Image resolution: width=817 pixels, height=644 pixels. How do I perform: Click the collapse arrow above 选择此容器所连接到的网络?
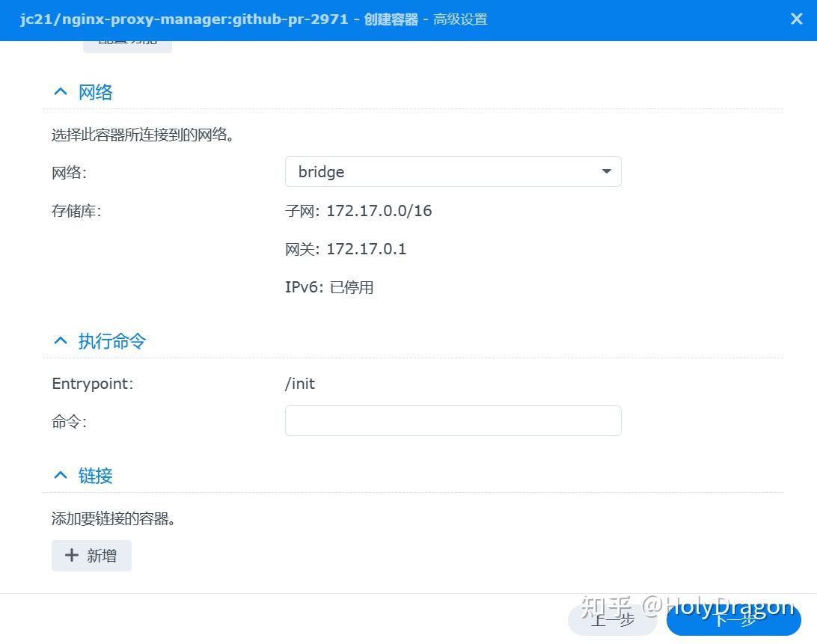click(60, 91)
